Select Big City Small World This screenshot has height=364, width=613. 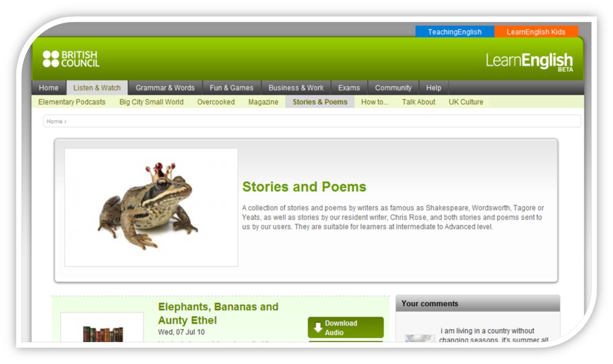pos(151,102)
